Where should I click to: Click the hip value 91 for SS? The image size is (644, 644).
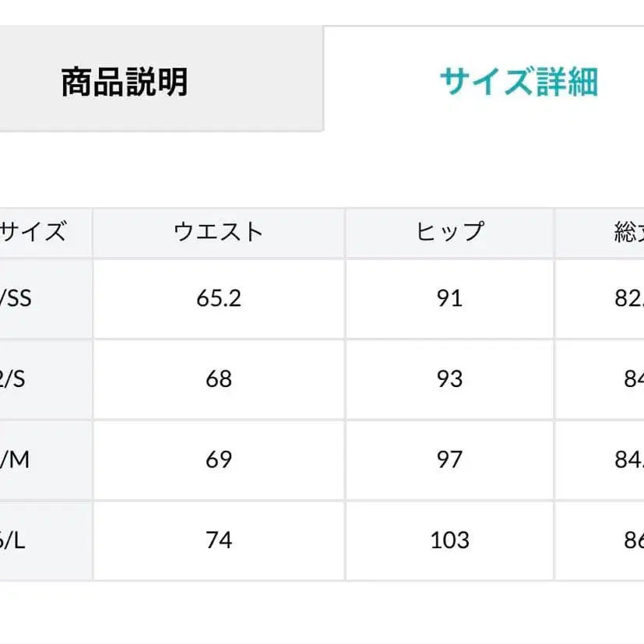449,298
